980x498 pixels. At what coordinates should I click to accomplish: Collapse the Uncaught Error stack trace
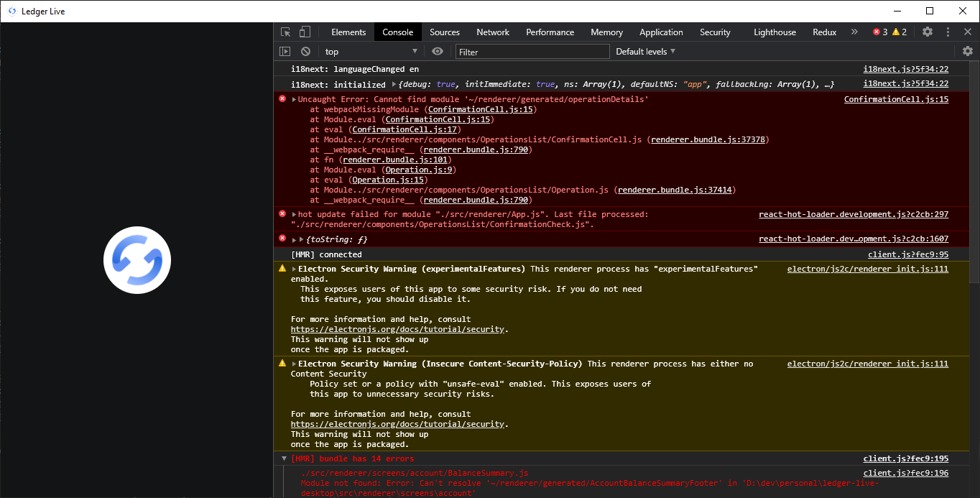coord(294,100)
